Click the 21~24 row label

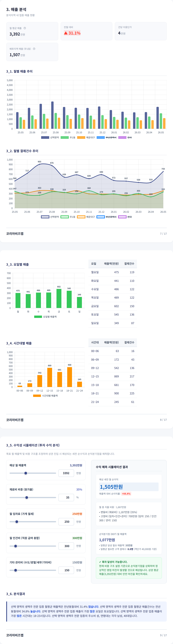point(95,402)
